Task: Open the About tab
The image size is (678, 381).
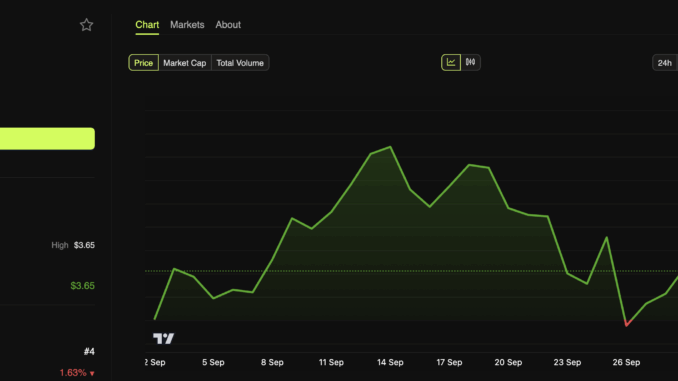Action: click(x=228, y=25)
